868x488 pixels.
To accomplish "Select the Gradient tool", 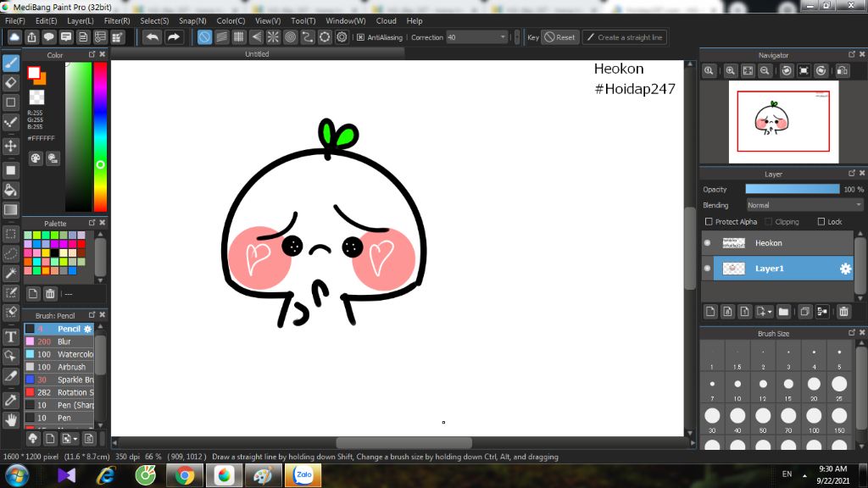I will pyautogui.click(x=10, y=210).
